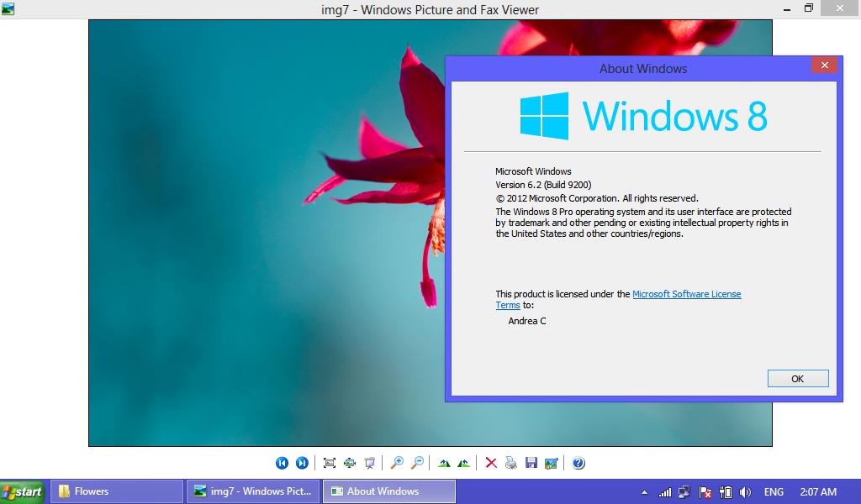Save a copy via floppy disk icon
Viewport: 861px width, 504px height.
coord(531,463)
